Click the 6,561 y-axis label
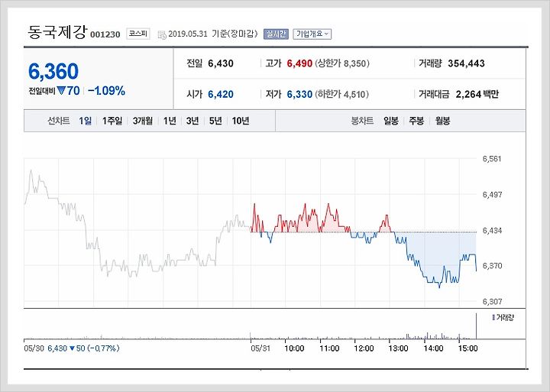 pyautogui.click(x=492, y=159)
